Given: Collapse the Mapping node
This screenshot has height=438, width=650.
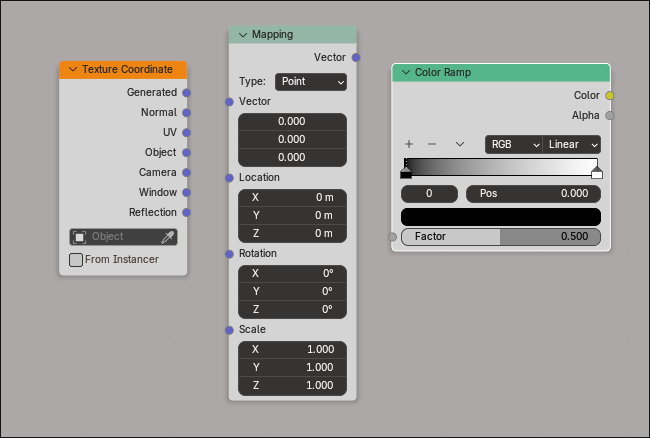Looking at the screenshot, I should (243, 35).
